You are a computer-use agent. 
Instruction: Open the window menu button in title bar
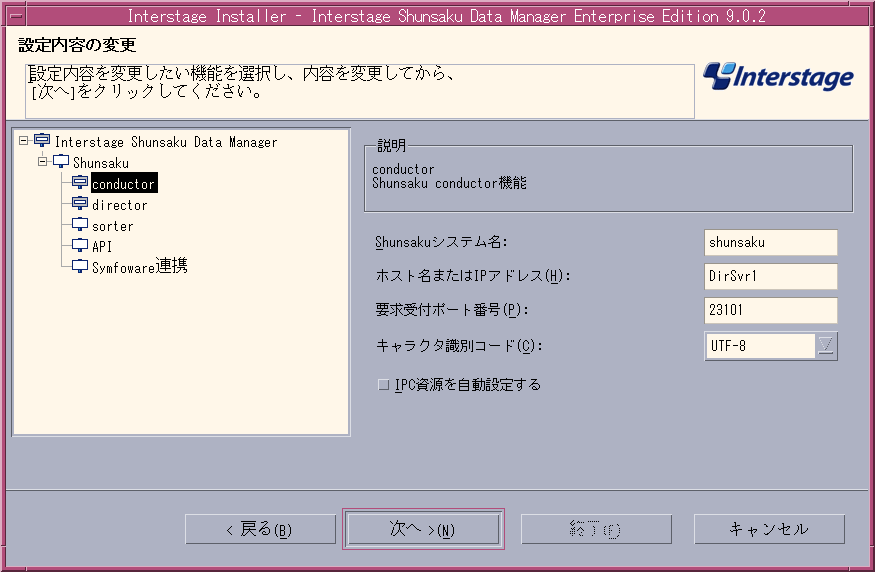(16, 16)
